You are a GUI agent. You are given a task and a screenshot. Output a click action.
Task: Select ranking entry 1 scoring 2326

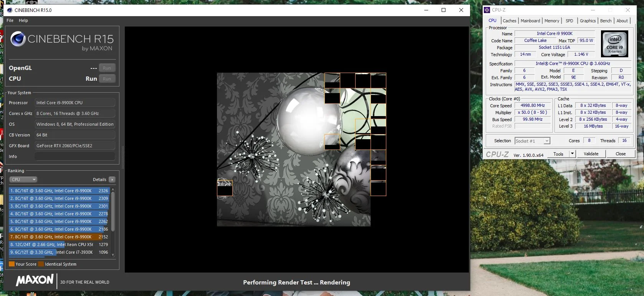click(x=59, y=191)
